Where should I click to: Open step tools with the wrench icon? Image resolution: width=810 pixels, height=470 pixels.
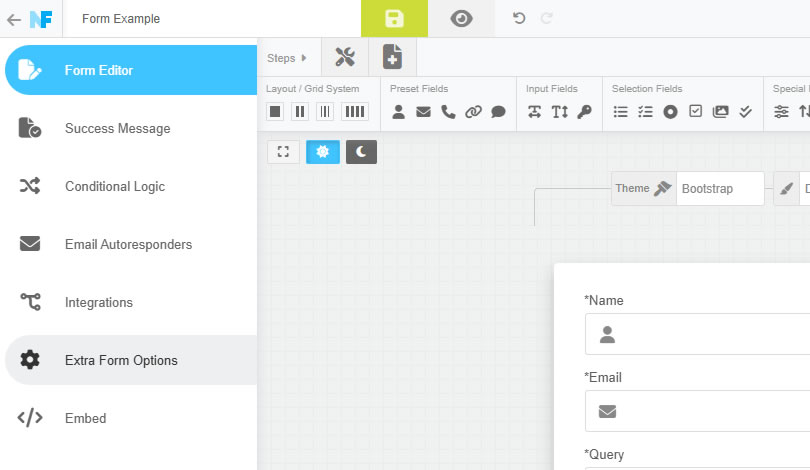click(345, 57)
